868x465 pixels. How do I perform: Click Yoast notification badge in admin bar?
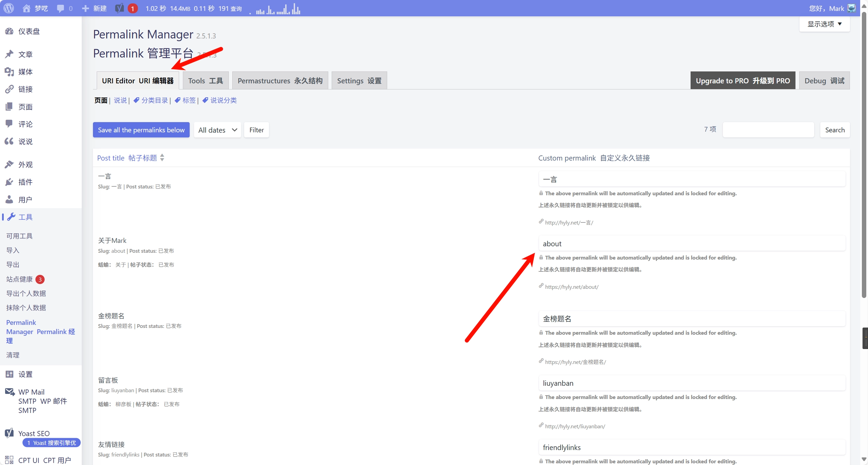point(132,9)
